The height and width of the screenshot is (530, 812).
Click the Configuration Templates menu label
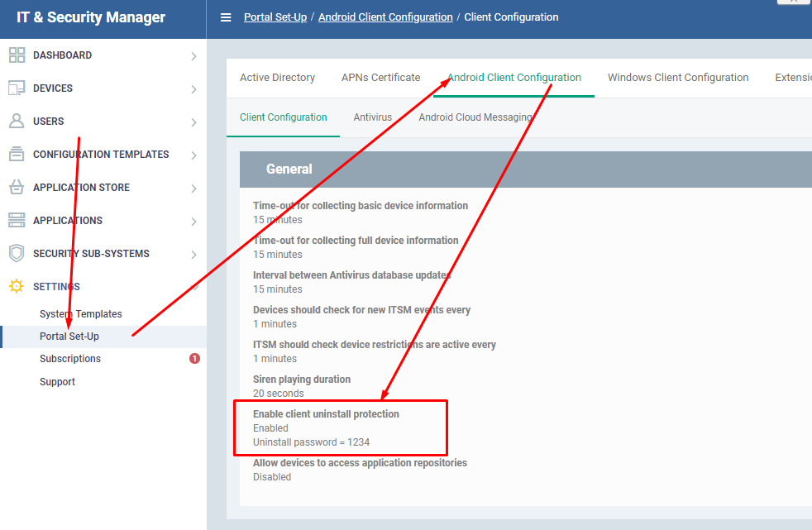coord(101,155)
